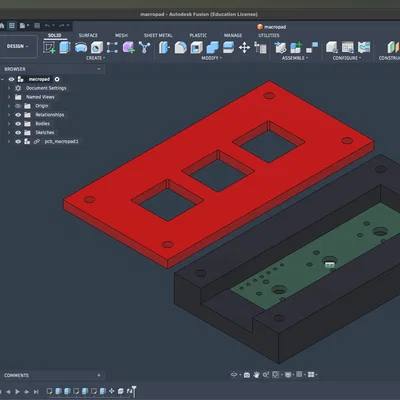Select the Pan hand tool
400x400 pixels.
point(256,375)
